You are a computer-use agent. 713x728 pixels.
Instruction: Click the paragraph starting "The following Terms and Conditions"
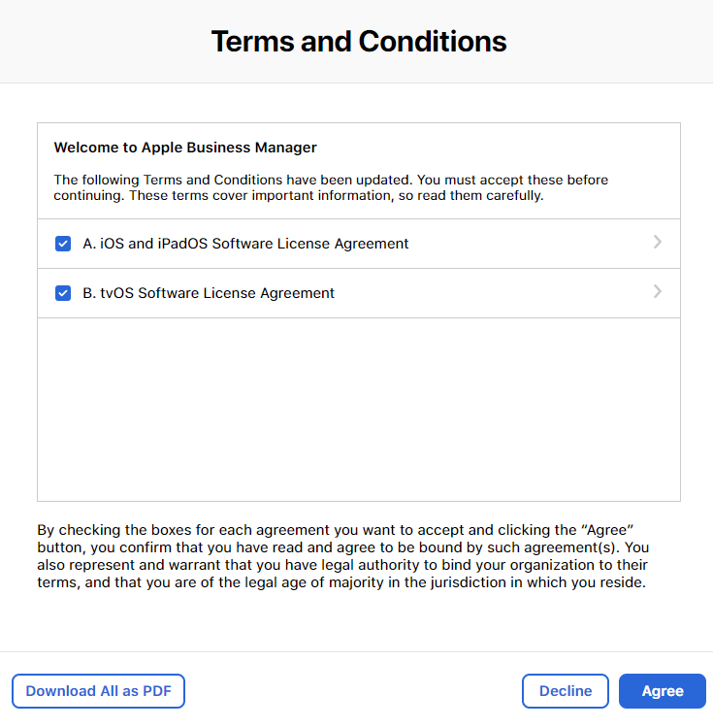point(331,187)
